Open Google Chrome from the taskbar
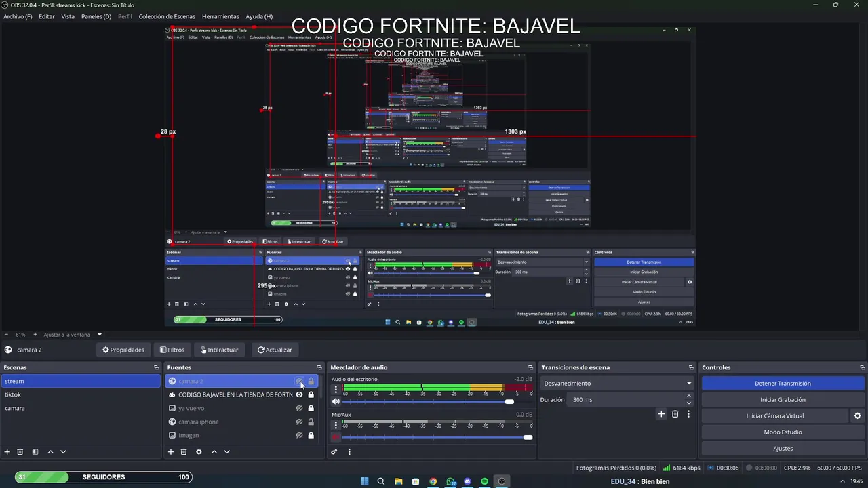This screenshot has width=868, height=488. tap(433, 481)
